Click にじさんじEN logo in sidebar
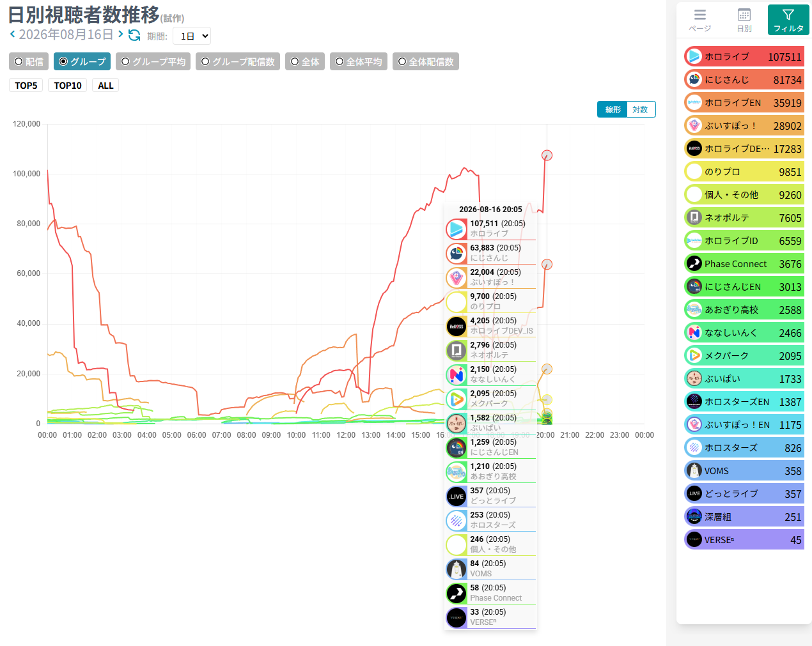Viewport: 812px width, 646px height. 694,287
